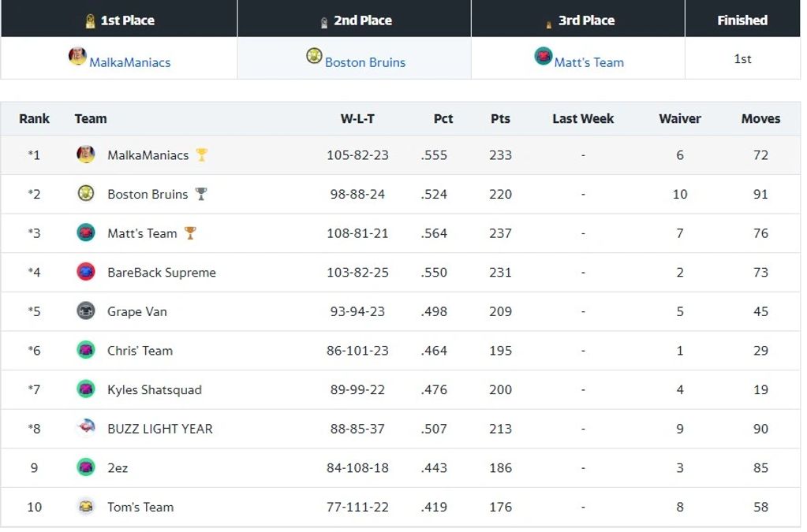Select Matt's Team globe avatar icon
807x532 pixels.
(x=86, y=233)
